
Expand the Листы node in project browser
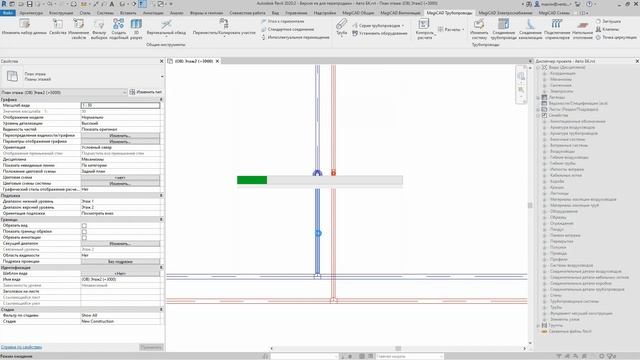pos(538,109)
